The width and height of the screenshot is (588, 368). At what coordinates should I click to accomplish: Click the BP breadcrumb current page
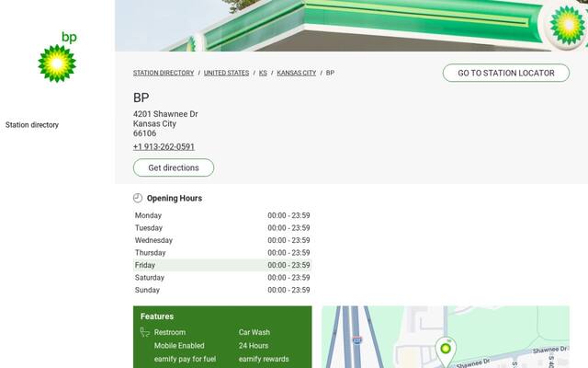coord(330,73)
